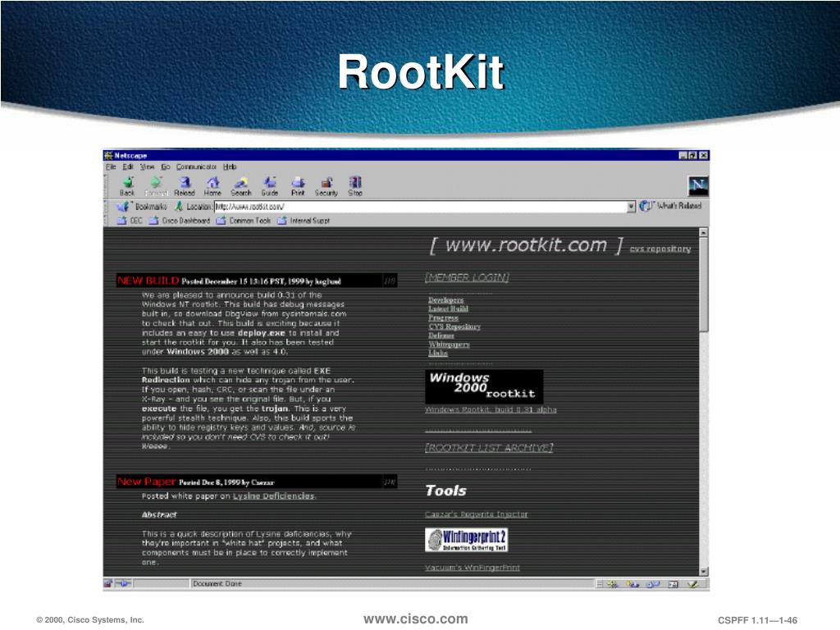Image resolution: width=840 pixels, height=630 pixels.
Task: Open the Lysine Deficiencies paper link
Action: [x=274, y=496]
